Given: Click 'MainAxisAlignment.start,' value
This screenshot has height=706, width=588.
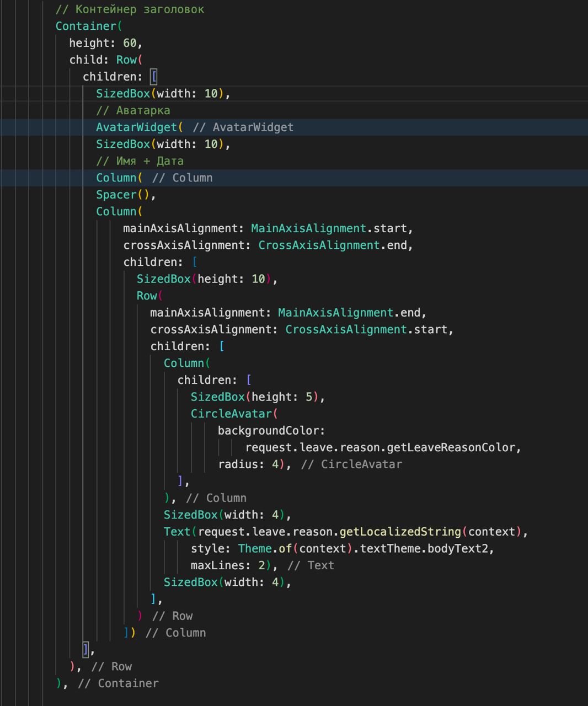Looking at the screenshot, I should (332, 228).
